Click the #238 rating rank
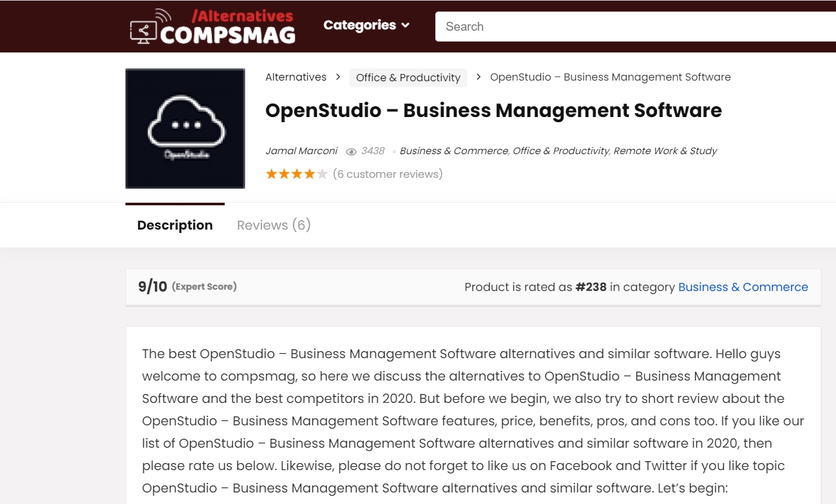This screenshot has width=836, height=504. click(x=591, y=287)
